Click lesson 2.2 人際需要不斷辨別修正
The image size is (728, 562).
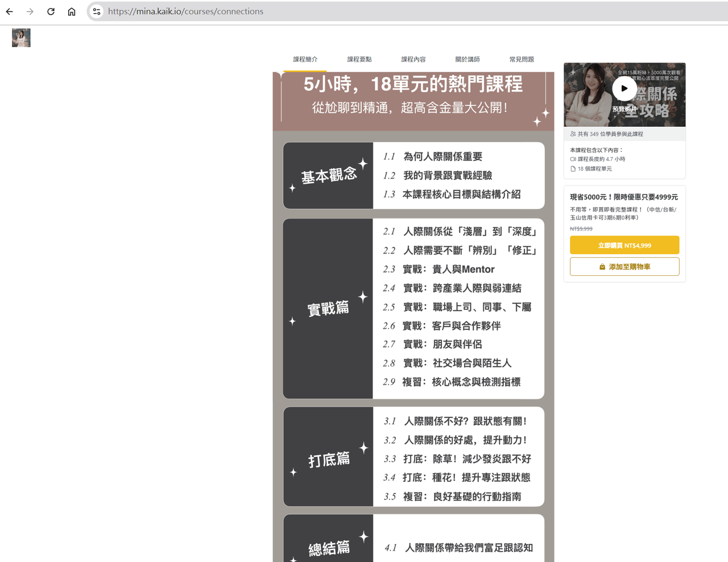point(460,250)
